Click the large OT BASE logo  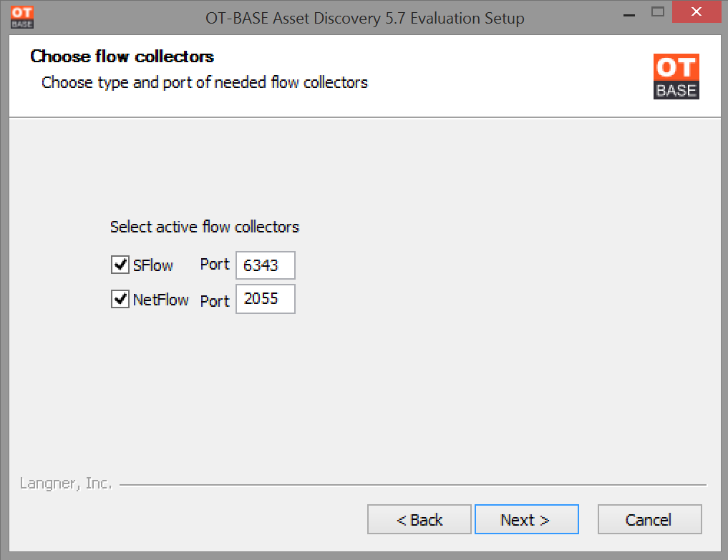click(676, 77)
